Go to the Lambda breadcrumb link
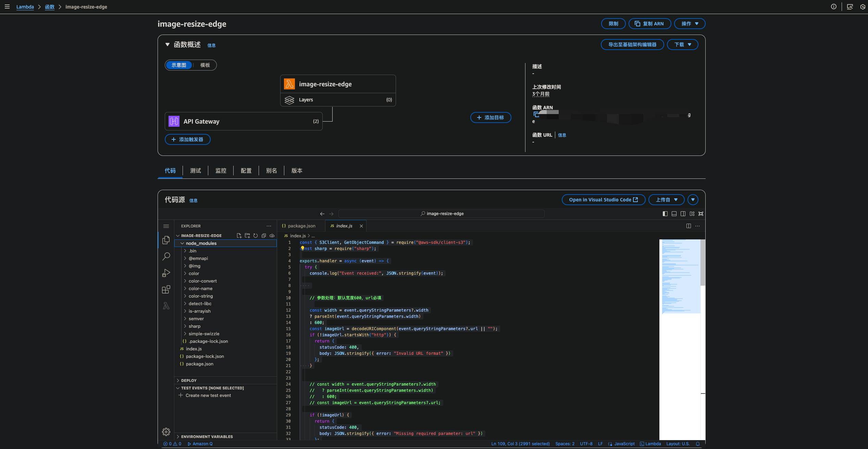 coord(25,7)
